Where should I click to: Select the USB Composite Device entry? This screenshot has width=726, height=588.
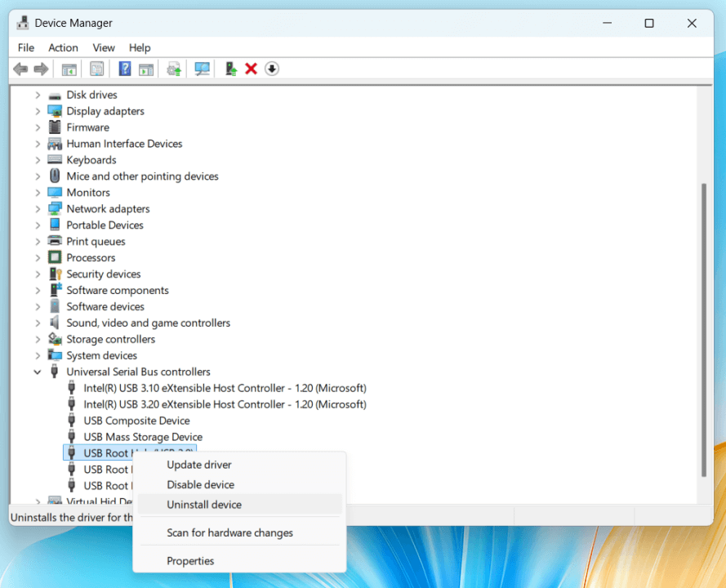(x=136, y=420)
